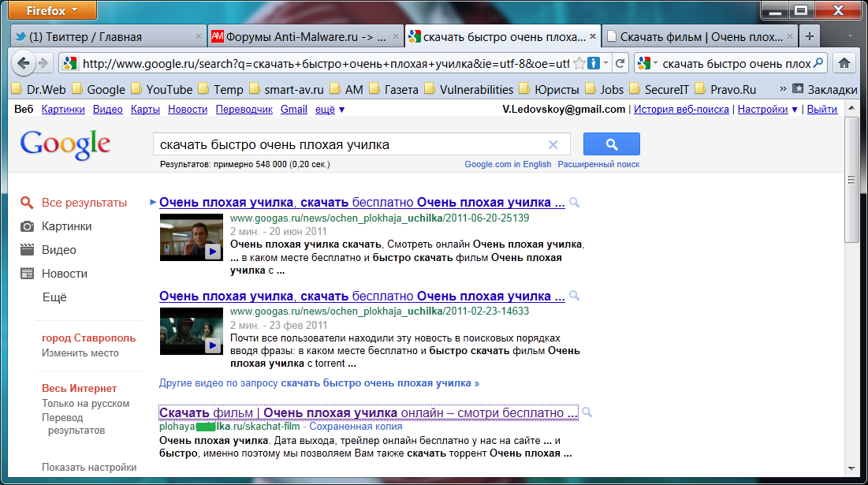Open Переводчик in the Google top bar
868x485 pixels.
[x=244, y=109]
